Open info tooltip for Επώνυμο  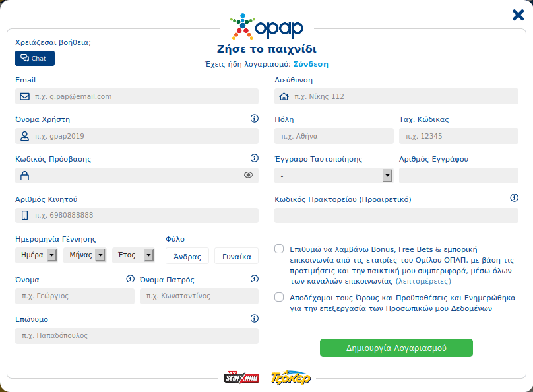point(254,319)
